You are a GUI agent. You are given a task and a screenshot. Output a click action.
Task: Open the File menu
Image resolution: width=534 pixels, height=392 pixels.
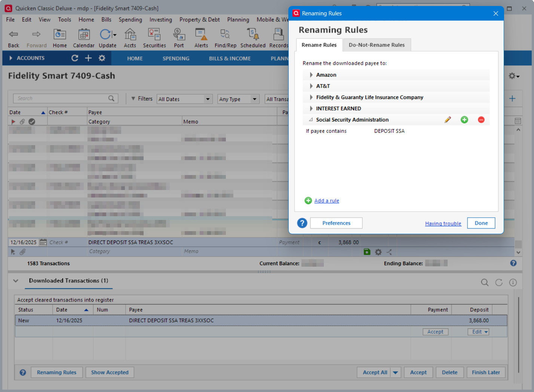pyautogui.click(x=10, y=19)
